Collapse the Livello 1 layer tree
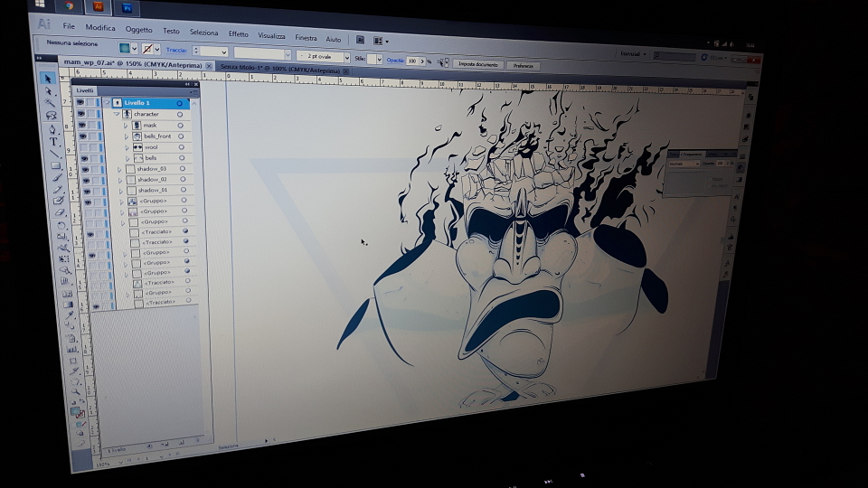Viewport: 868px width, 488px height. (x=108, y=102)
